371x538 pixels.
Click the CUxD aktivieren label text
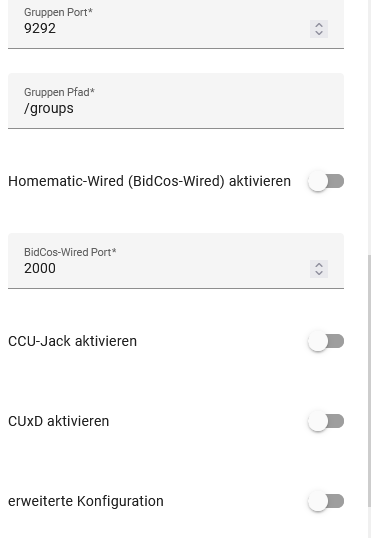(x=58, y=421)
